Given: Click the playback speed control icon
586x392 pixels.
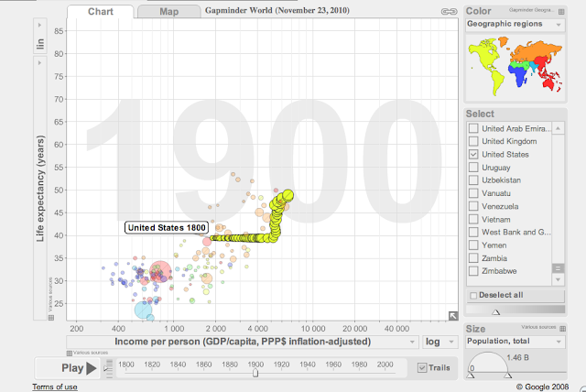Looking at the screenshot, I should (x=108, y=368).
